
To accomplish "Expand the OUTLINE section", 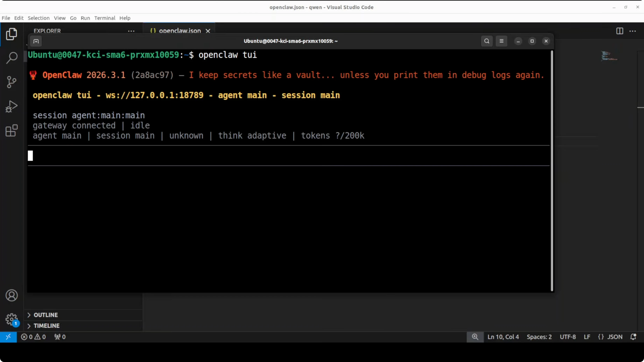I will coord(45,315).
